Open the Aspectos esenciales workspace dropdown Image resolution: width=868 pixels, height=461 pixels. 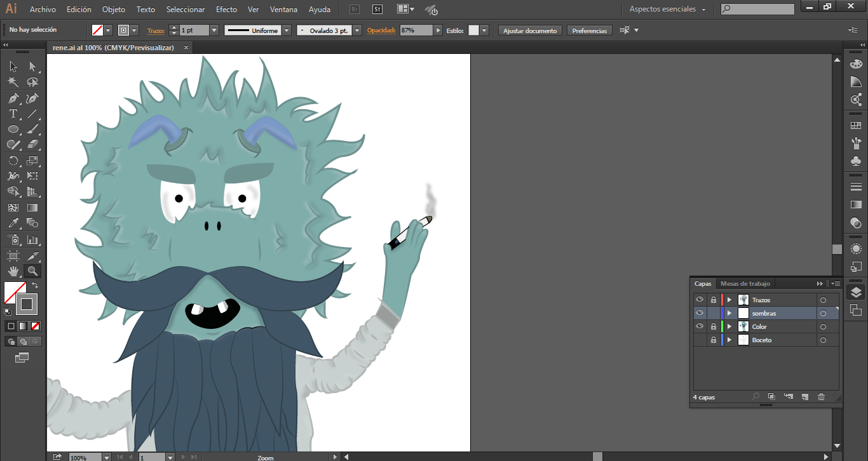click(x=667, y=10)
